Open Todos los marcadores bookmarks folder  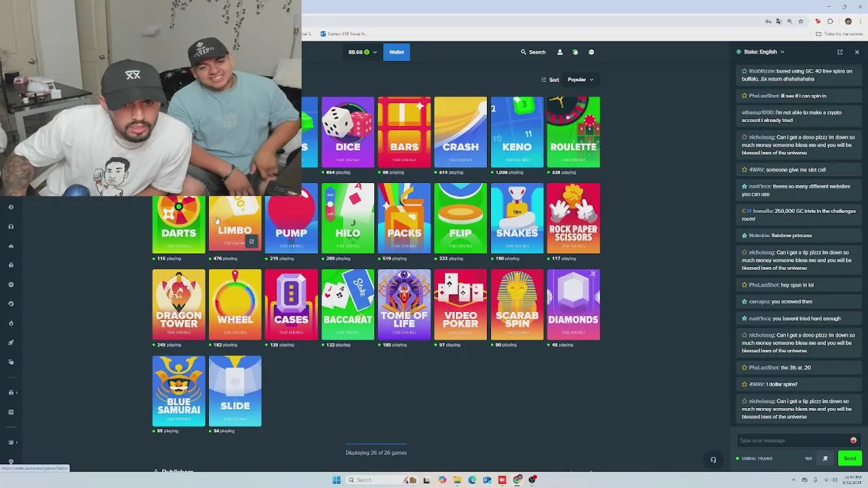pos(838,34)
